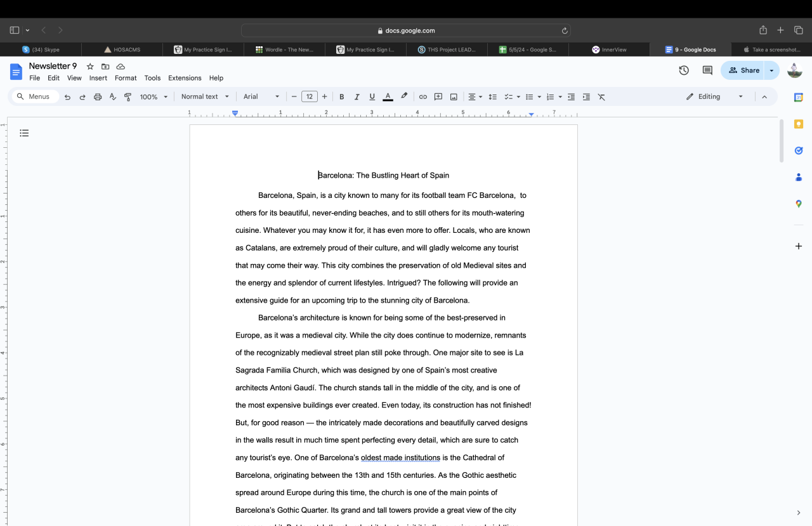Show the Safari tab overview
Screen dimensions: 812x526
pyautogui.click(x=799, y=30)
